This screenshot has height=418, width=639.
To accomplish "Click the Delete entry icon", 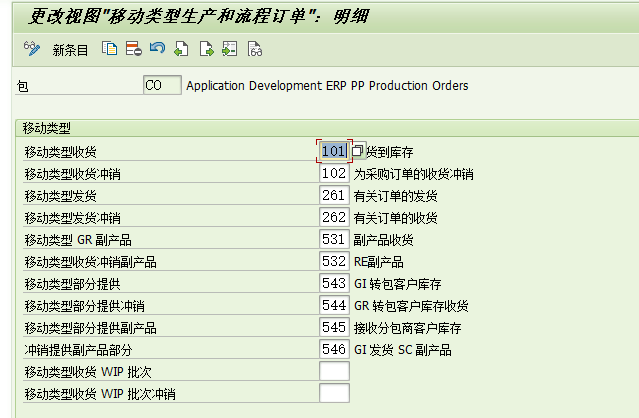I will (x=133, y=48).
